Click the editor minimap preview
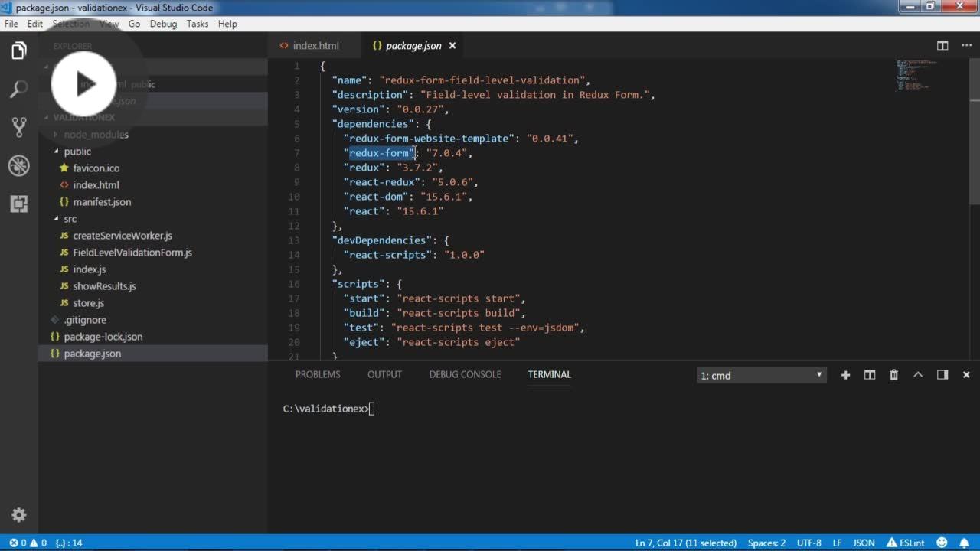This screenshot has height=551, width=980. pos(916,74)
